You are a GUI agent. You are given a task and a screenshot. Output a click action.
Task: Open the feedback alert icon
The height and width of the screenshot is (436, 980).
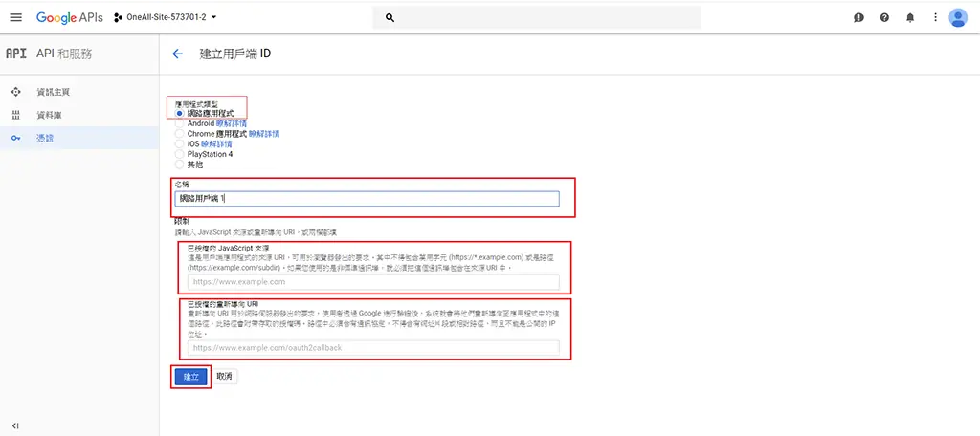[x=858, y=18]
